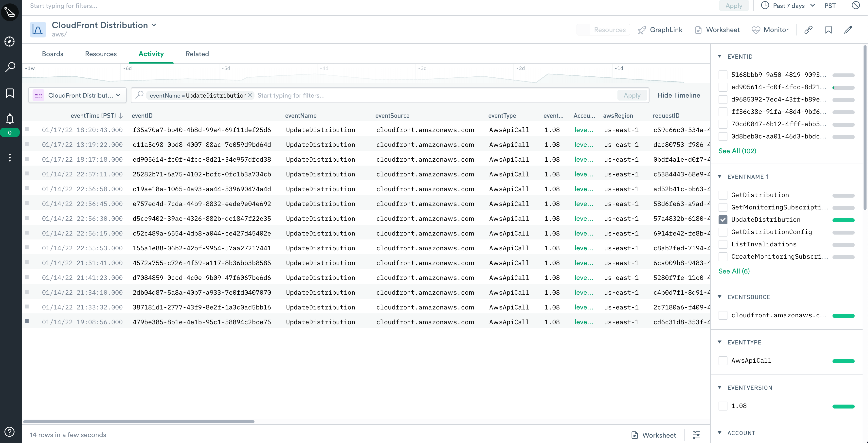Open the sidebar bookmarks icon
The width and height of the screenshot is (868, 443).
coord(10,93)
